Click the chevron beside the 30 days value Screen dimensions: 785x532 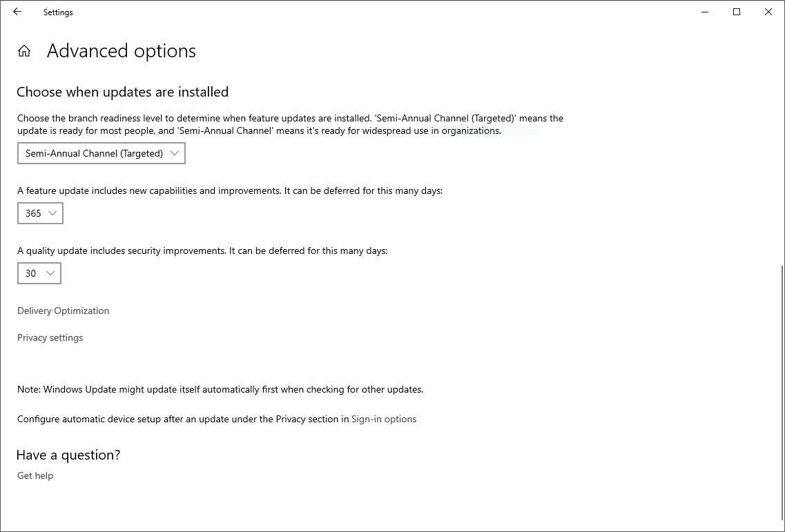click(x=50, y=273)
